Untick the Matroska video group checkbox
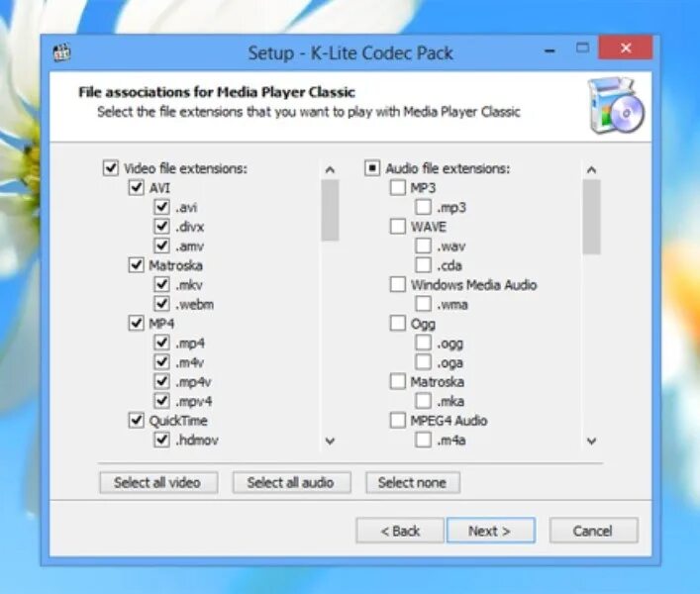Screen dimensions: 700x594 point(137,265)
